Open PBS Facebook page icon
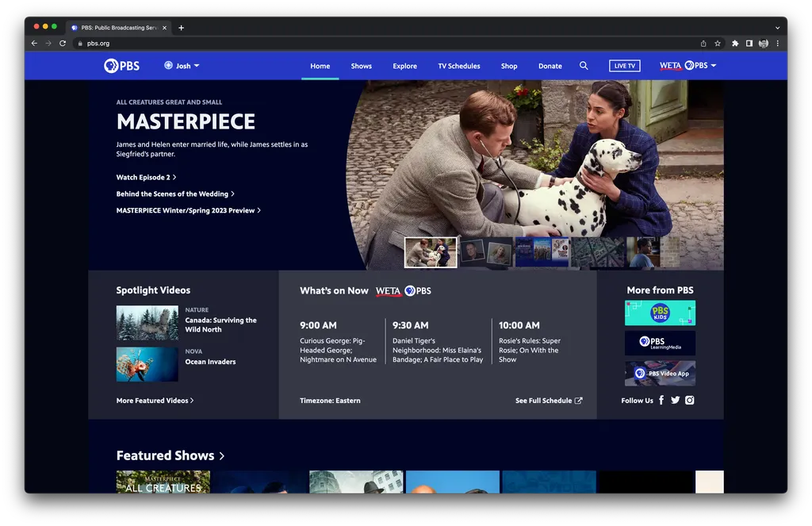Screen dimensions: 812x526 pyautogui.click(x=661, y=400)
